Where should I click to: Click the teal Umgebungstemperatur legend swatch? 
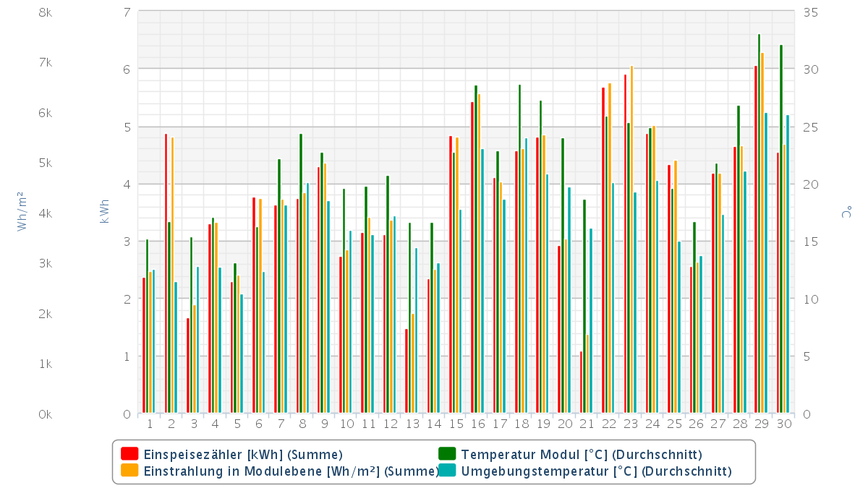pos(447,471)
